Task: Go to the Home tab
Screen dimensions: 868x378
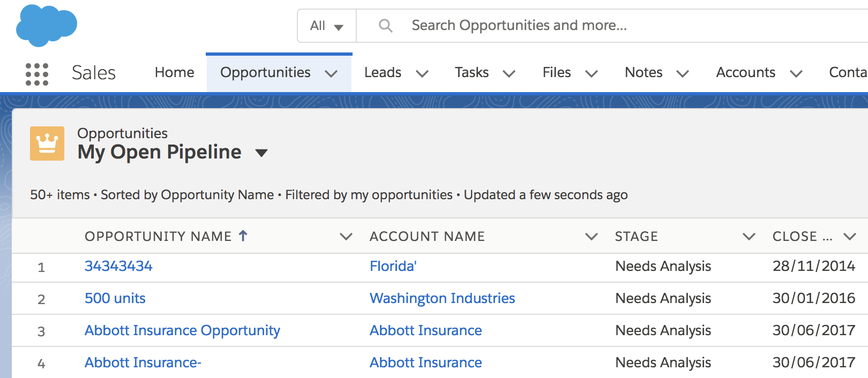Action: (174, 72)
